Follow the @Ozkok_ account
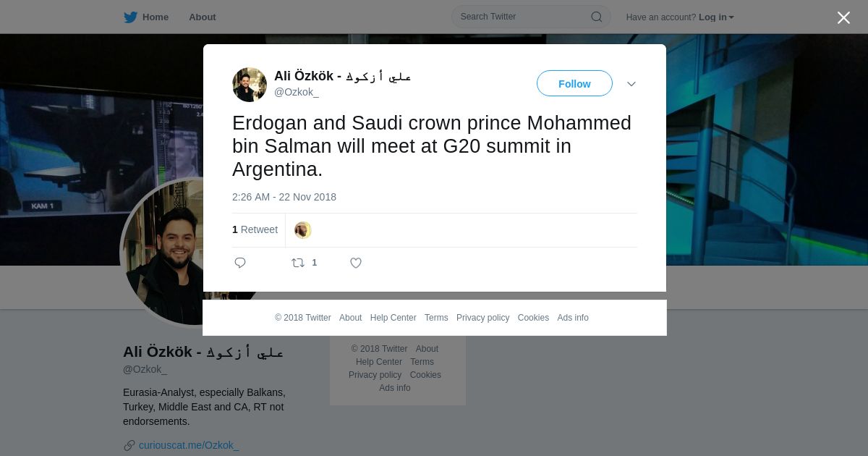The image size is (868, 456). coord(574,84)
